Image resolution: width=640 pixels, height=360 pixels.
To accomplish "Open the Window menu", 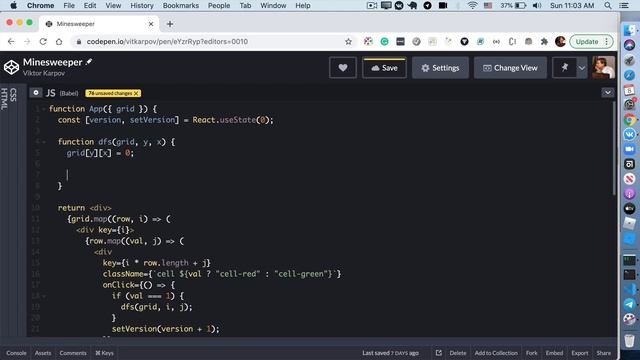I will click(x=273, y=5).
